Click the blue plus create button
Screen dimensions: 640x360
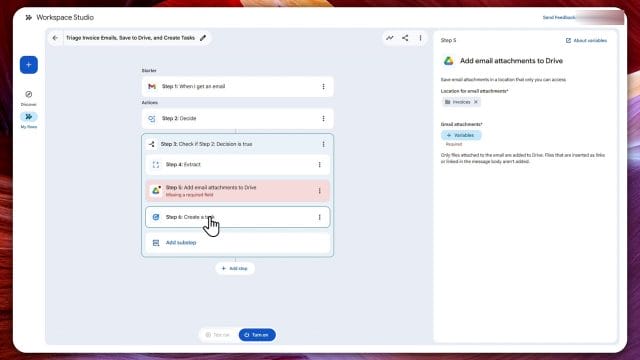coord(29,65)
